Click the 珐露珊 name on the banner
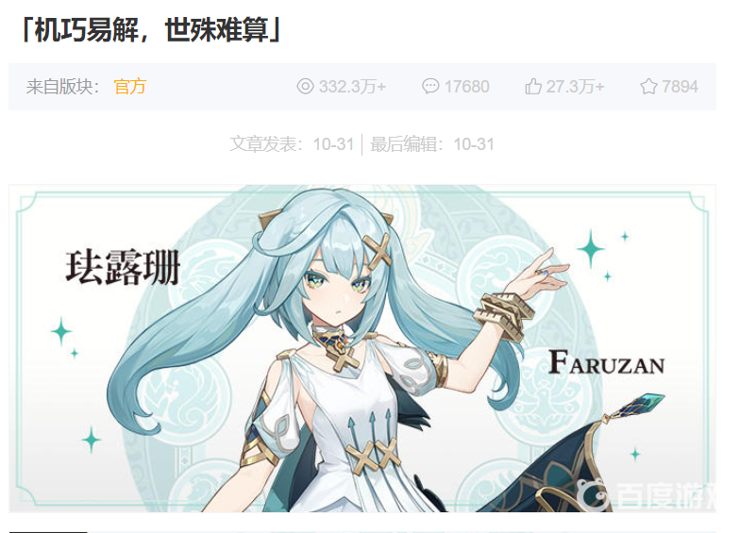756x533 pixels. click(123, 268)
